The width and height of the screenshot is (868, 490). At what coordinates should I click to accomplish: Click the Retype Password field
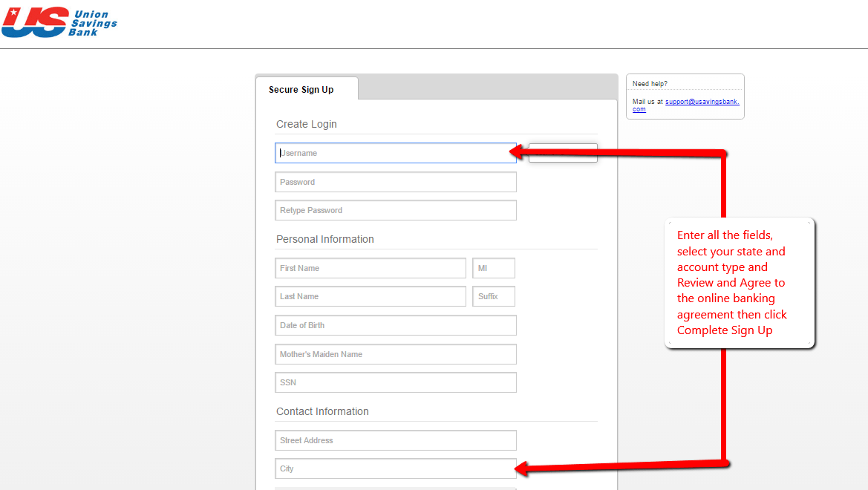point(395,210)
